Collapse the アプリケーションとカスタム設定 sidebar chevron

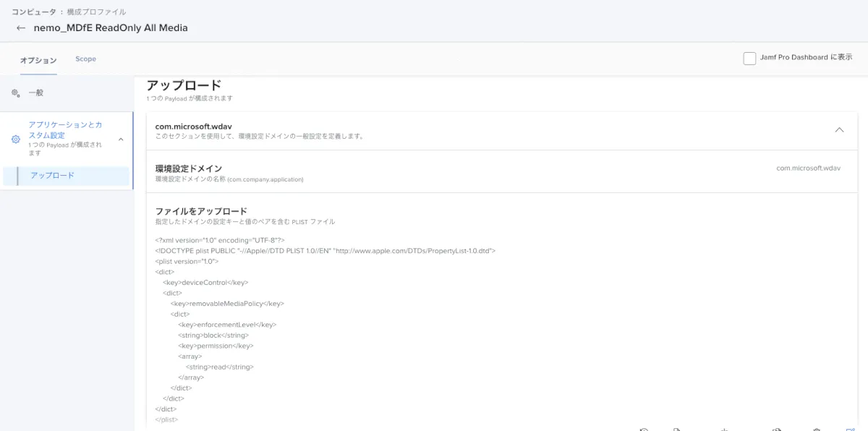tap(121, 139)
